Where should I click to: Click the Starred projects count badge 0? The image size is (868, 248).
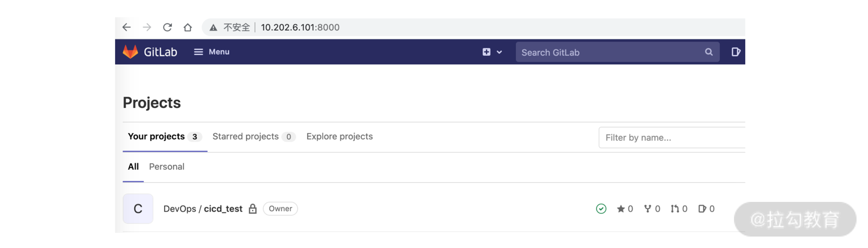pos(289,137)
